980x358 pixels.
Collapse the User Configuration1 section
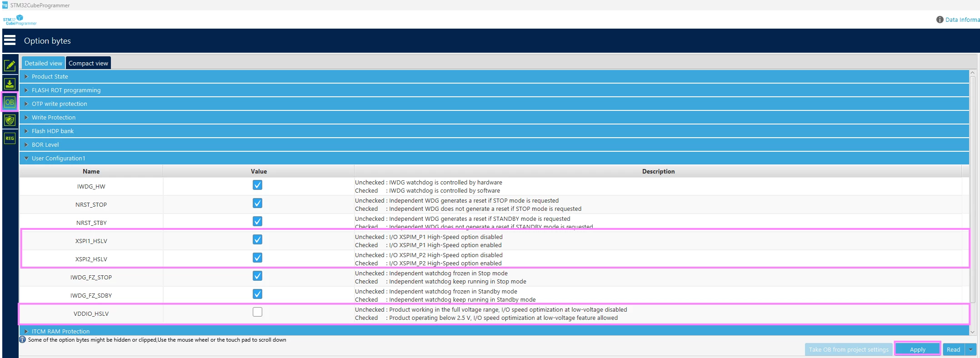coord(494,158)
